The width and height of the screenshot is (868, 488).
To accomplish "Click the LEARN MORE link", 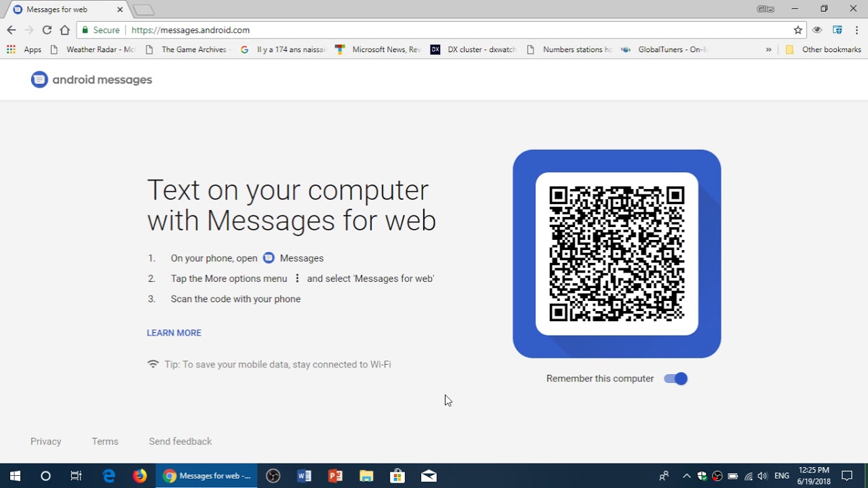I will [174, 333].
